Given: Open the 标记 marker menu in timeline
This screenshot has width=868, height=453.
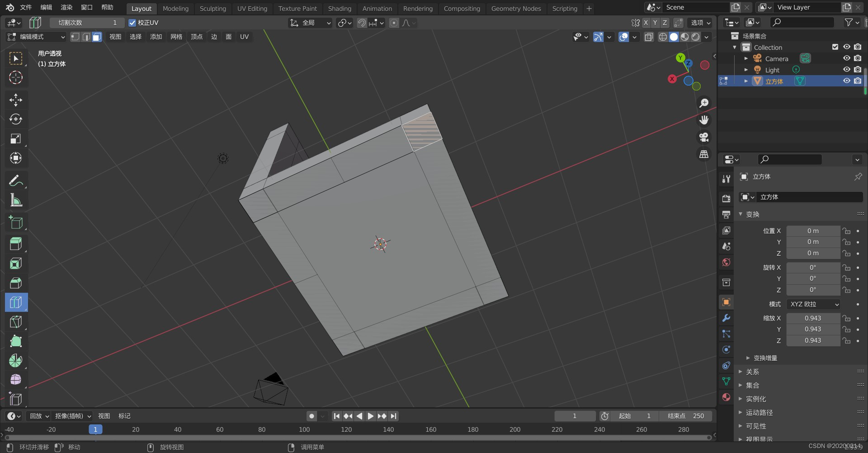Looking at the screenshot, I should coord(124,416).
